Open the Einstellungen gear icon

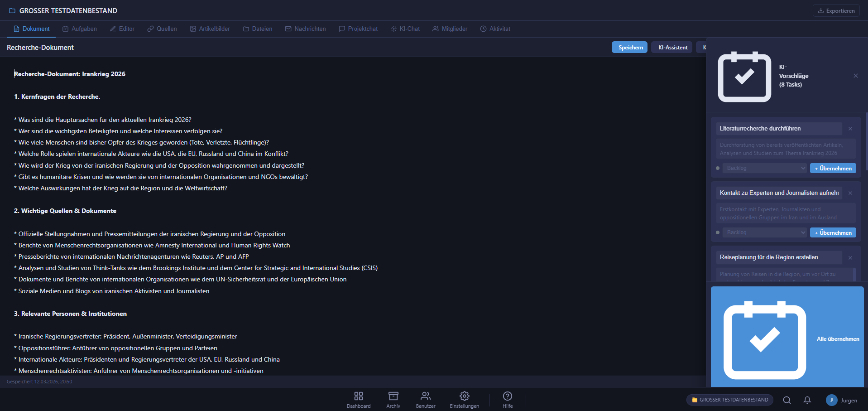point(464,396)
